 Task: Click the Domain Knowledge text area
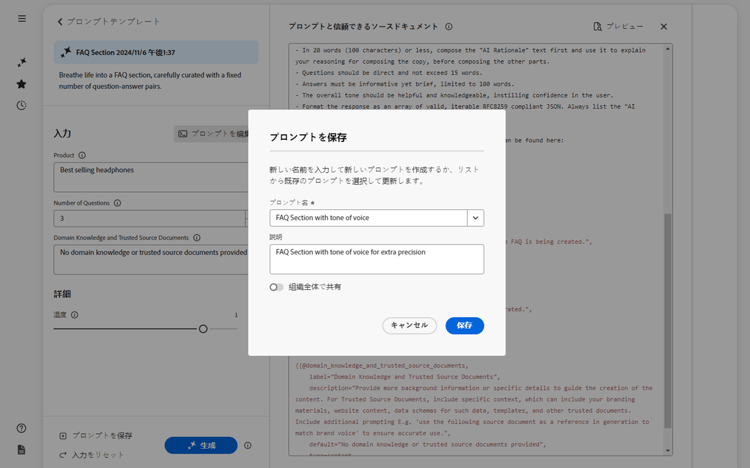point(151,259)
